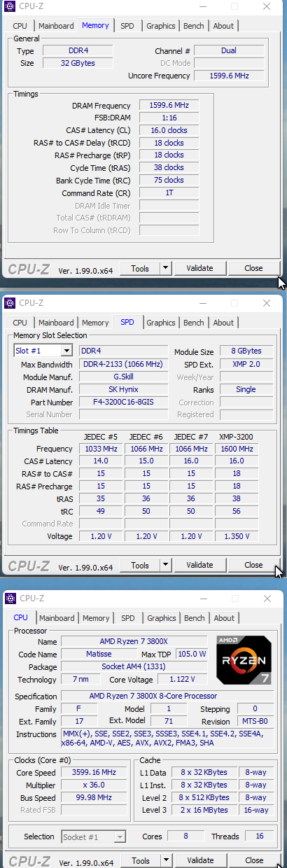Screen dimensions: 287x868
Task: Click the CPU-Z title icon in the SPD window
Action: click(x=10, y=303)
